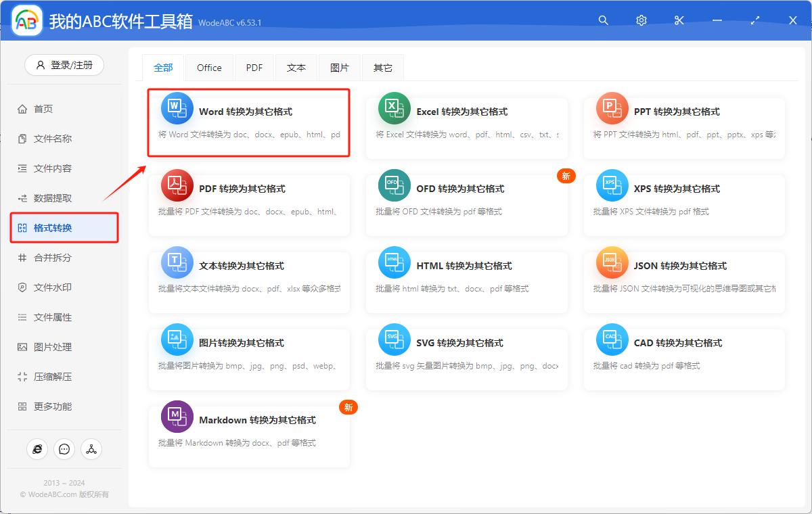Viewport: 812px width, 514px height.
Task: Open the settings gear in title bar
Action: (x=641, y=20)
